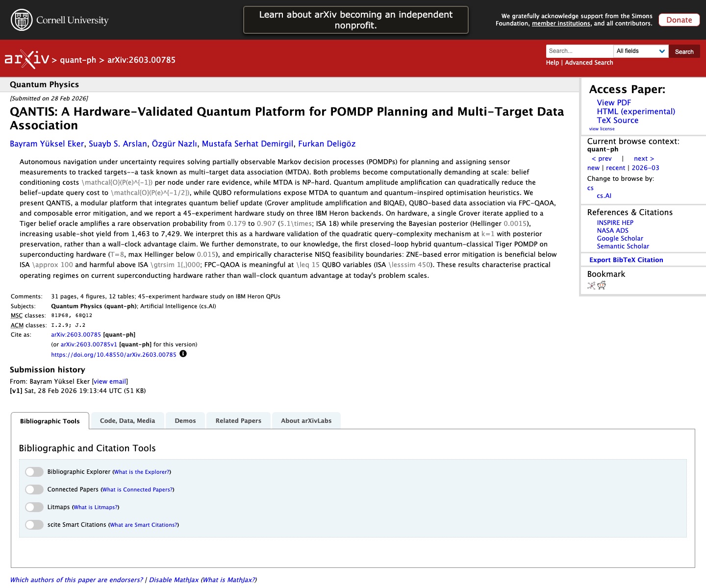Click the Donate button
This screenshot has width=706, height=588.
tap(679, 20)
